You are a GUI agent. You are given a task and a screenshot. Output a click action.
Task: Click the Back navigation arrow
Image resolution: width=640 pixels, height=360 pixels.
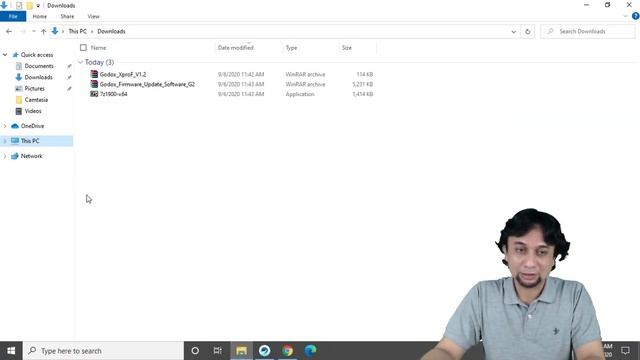(x=9, y=31)
